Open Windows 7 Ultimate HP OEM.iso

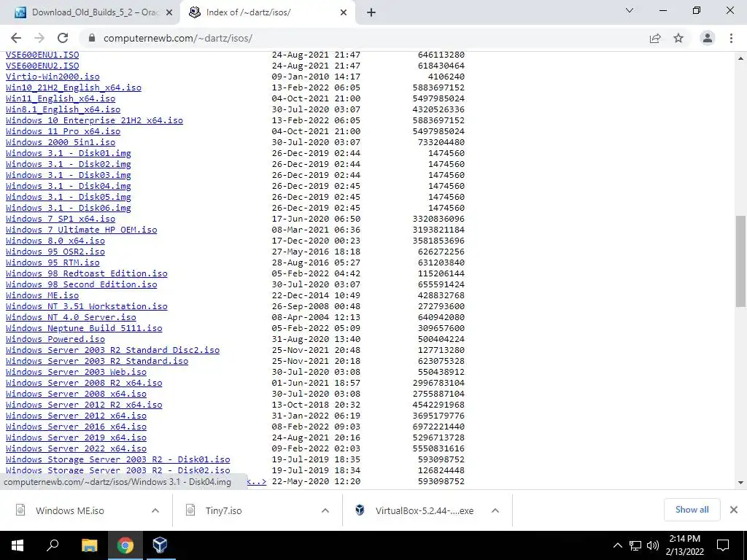82,230
